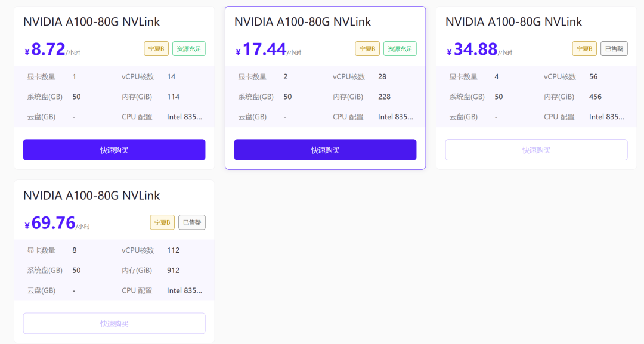This screenshot has height=344, width=644.
Task: Click the 快速购买 button under ¥69.76
Action: tap(114, 323)
